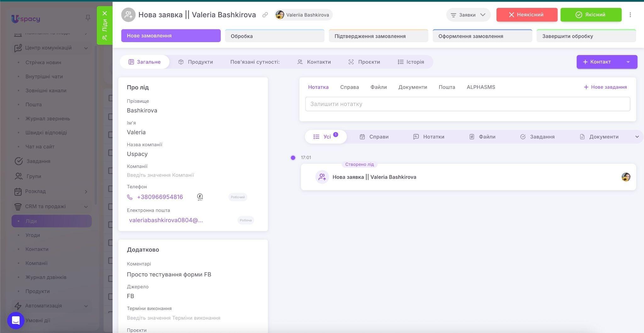Click the copy link icon beside lead title
The image size is (644, 333).
tap(265, 15)
